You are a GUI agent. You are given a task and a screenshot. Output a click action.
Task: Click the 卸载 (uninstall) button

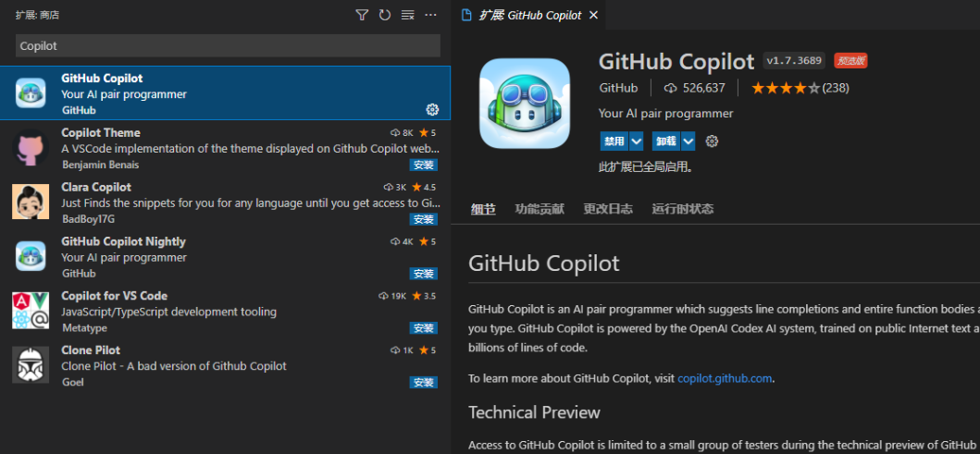(x=666, y=141)
